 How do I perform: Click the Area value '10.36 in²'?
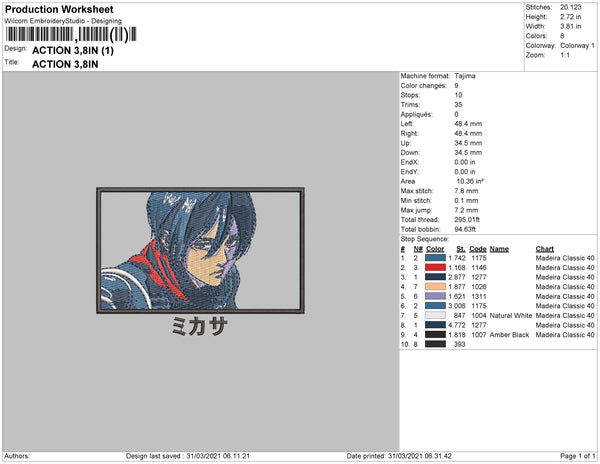click(470, 181)
